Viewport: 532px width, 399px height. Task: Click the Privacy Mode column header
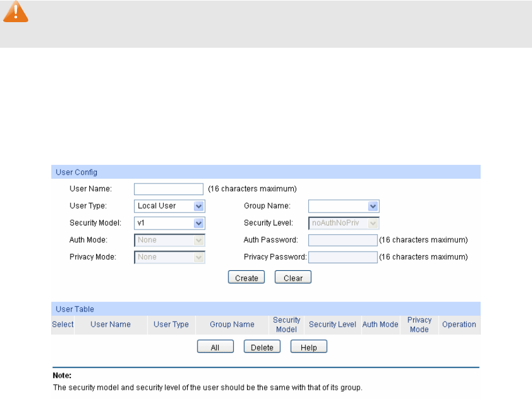[420, 324]
